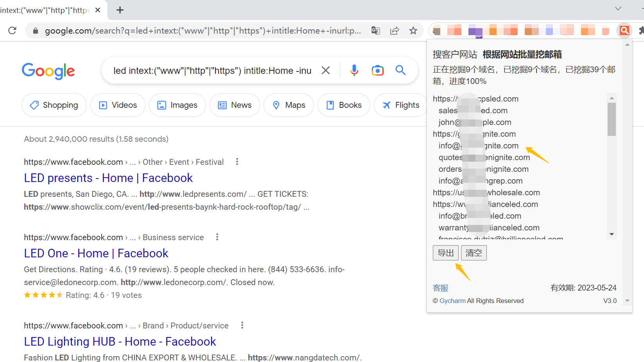Click 清空 clear button

point(474,253)
